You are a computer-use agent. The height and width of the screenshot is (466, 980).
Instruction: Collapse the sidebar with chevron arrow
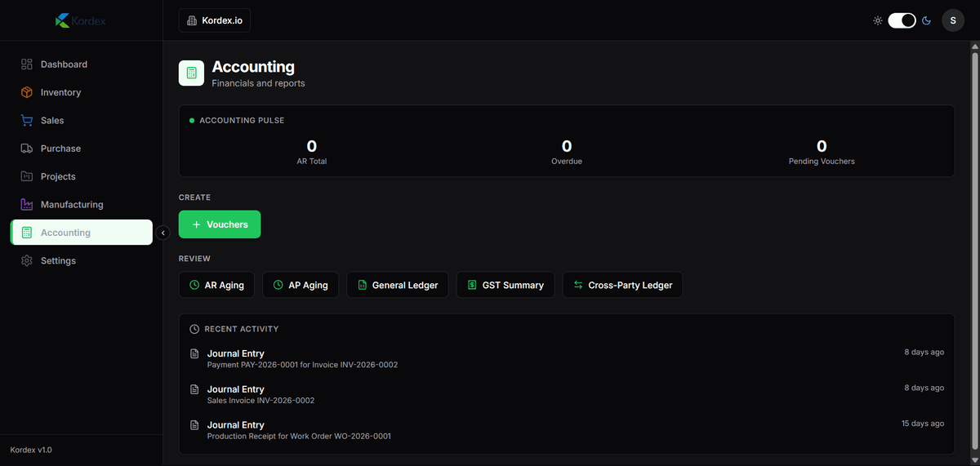pyautogui.click(x=163, y=233)
